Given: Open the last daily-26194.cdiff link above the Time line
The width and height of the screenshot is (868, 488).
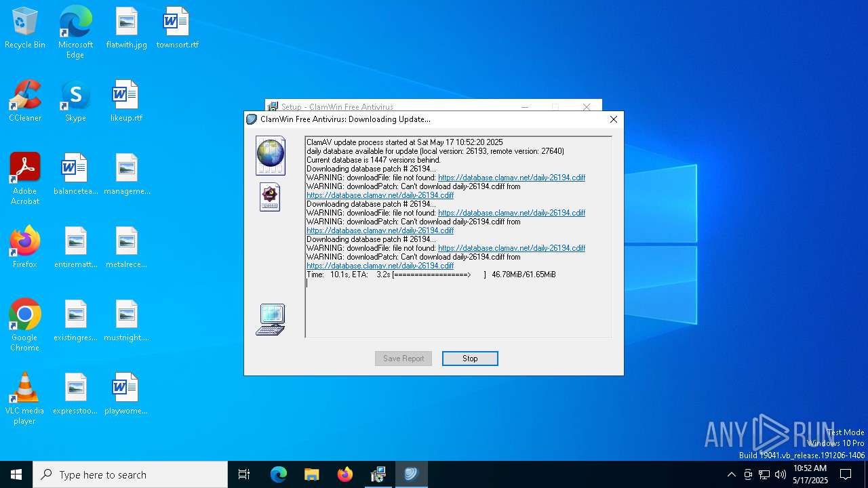Looking at the screenshot, I should [x=380, y=266].
